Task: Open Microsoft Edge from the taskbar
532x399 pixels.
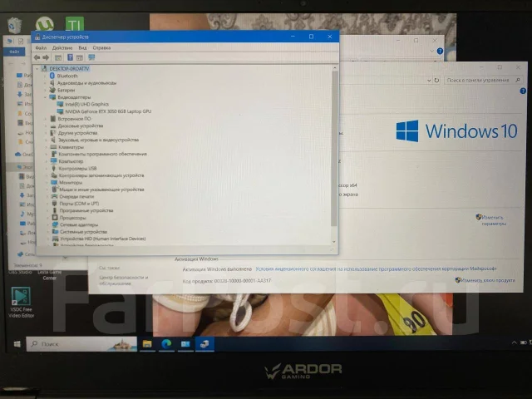Action: [166, 344]
